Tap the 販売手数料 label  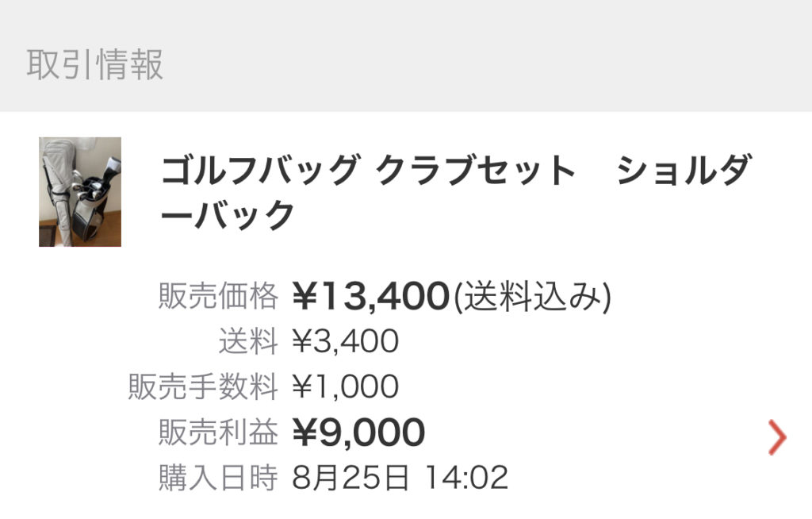pyautogui.click(x=203, y=386)
